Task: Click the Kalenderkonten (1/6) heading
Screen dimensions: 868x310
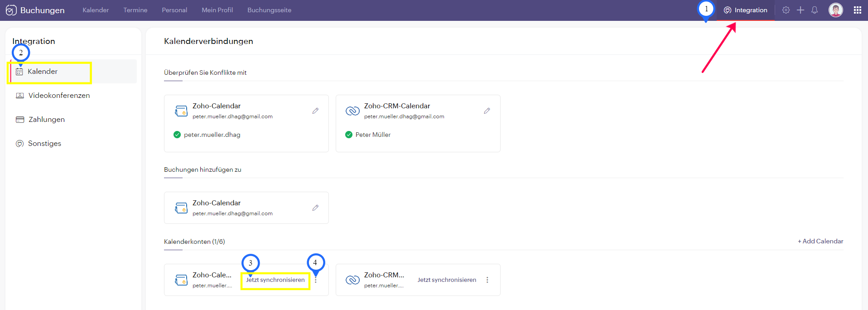Action: (x=194, y=242)
